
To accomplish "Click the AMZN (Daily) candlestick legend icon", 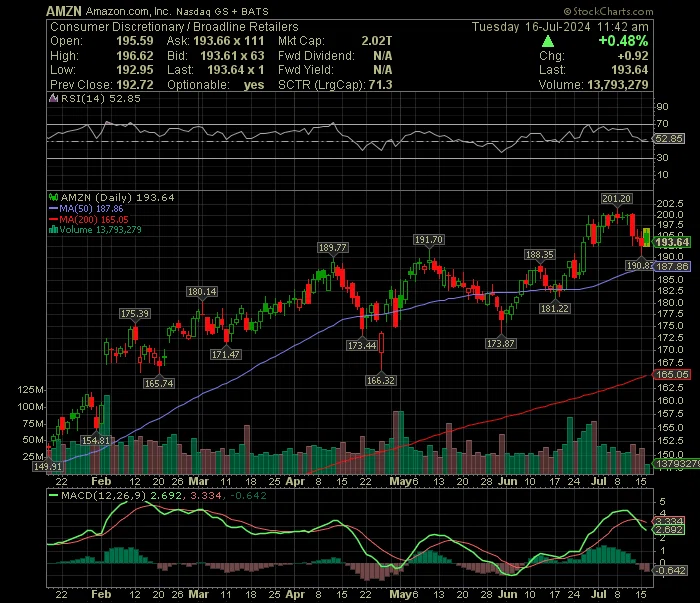I will tap(54, 197).
